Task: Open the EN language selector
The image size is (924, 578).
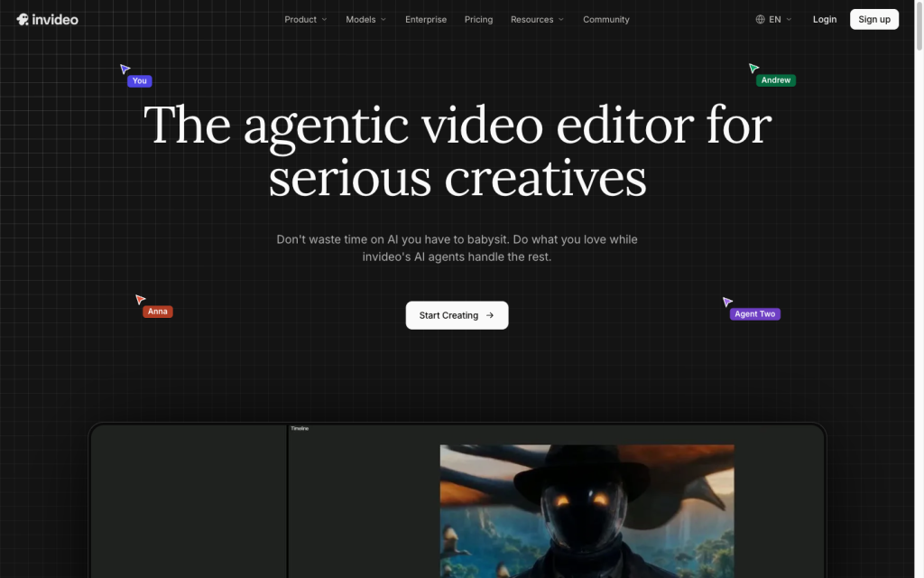Action: [773, 20]
